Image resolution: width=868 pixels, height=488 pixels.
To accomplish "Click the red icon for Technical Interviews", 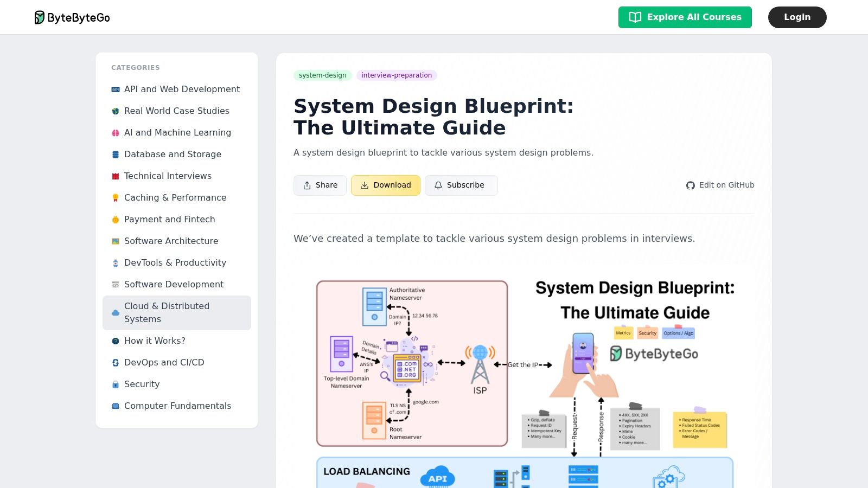I will pos(116,176).
